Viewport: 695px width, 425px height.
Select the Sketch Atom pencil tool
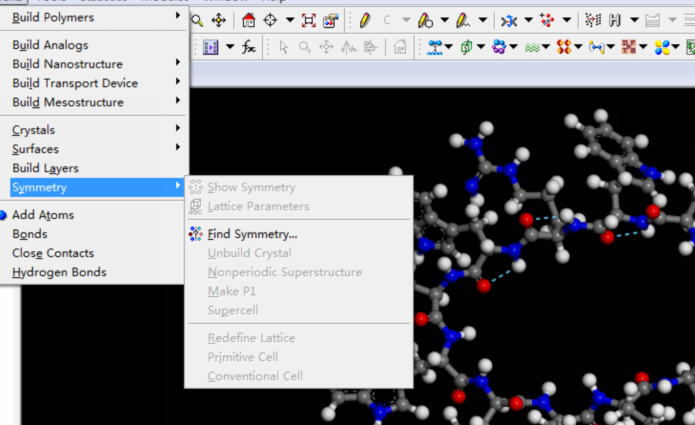tap(365, 20)
